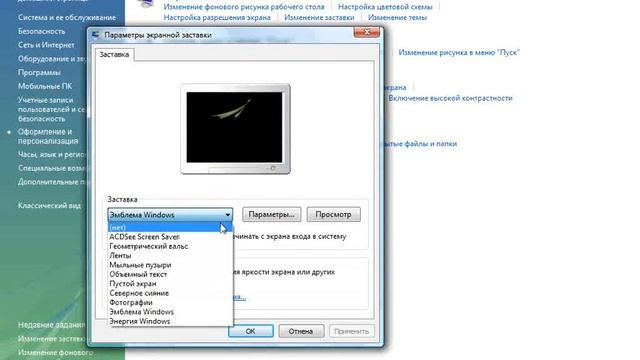Viewport: 640px width, 360px height.
Task: Click the Просмотр preview button
Action: pyautogui.click(x=333, y=215)
